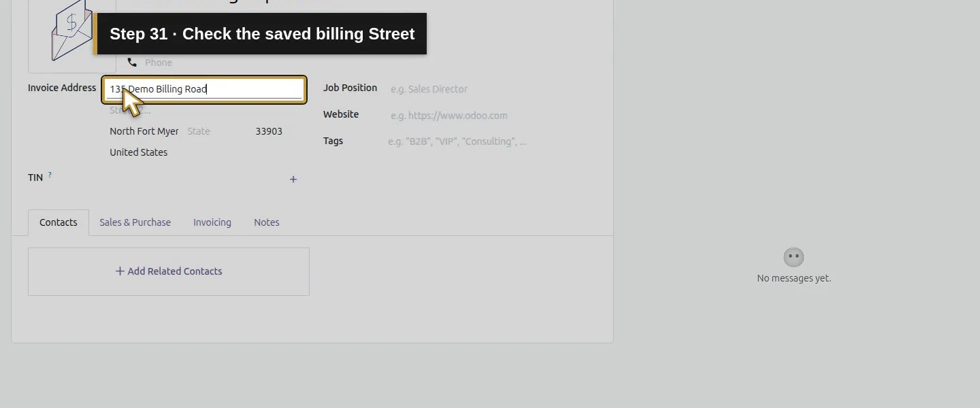Image resolution: width=980 pixels, height=408 pixels.
Task: Click the Website input field
Action: point(492,116)
